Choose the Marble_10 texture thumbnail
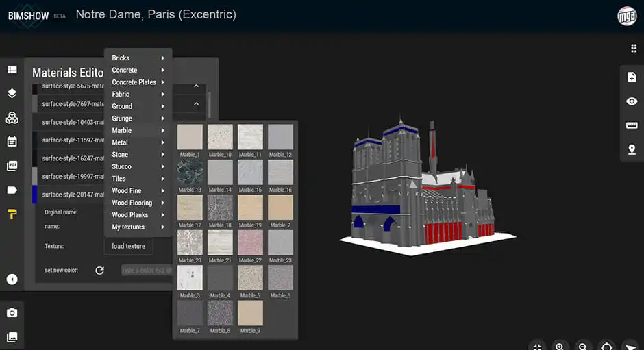The width and height of the screenshot is (644, 350). (x=220, y=137)
